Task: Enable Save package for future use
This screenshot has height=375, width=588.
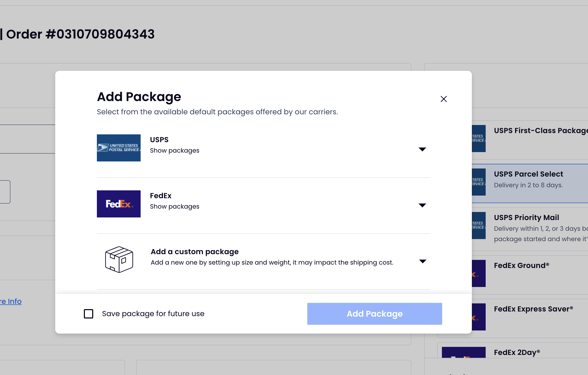Action: click(89, 314)
